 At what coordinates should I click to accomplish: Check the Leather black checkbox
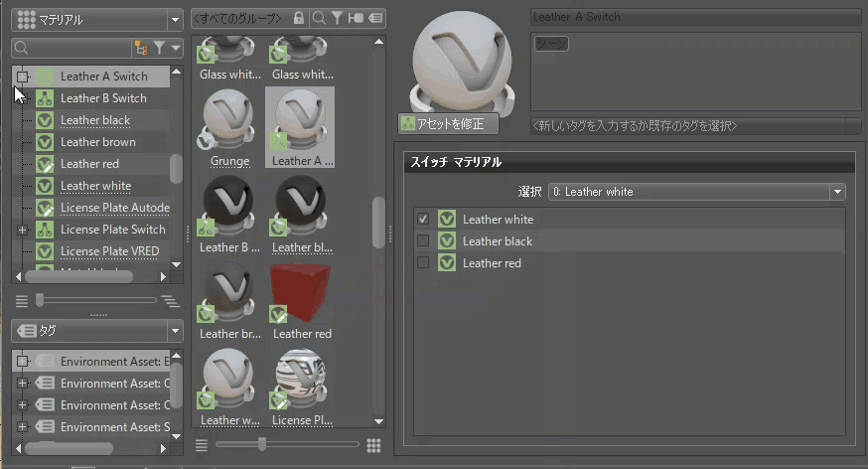pos(423,240)
